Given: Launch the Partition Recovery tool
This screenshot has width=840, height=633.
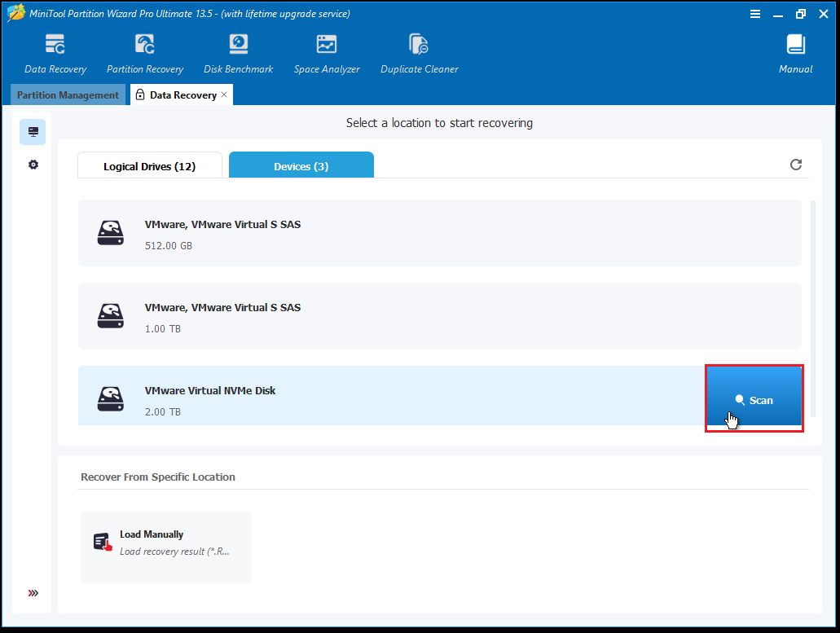Looking at the screenshot, I should (145, 54).
